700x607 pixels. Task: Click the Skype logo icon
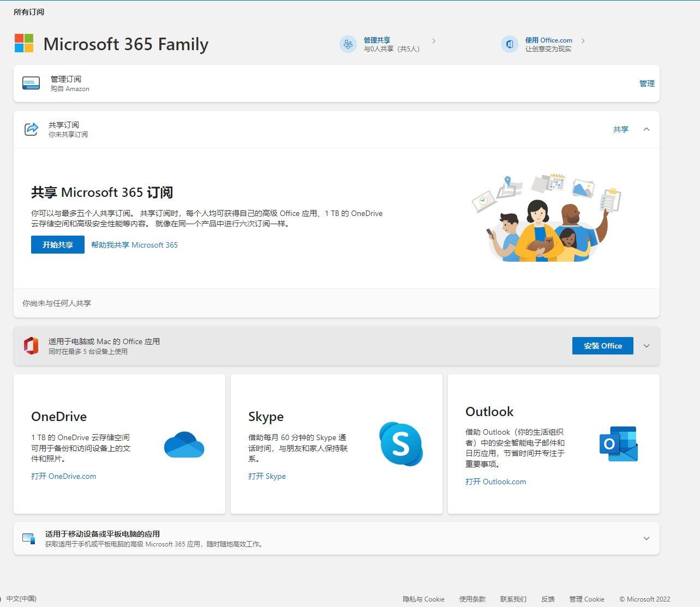click(401, 444)
